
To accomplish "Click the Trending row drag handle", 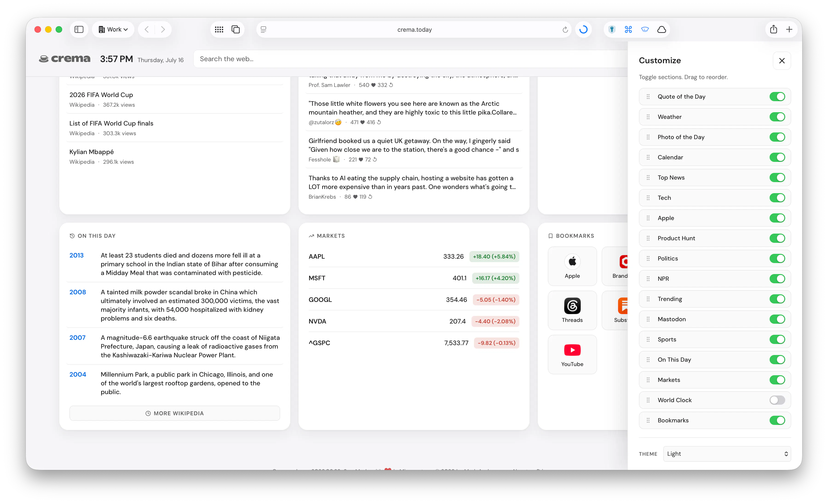I will (648, 299).
